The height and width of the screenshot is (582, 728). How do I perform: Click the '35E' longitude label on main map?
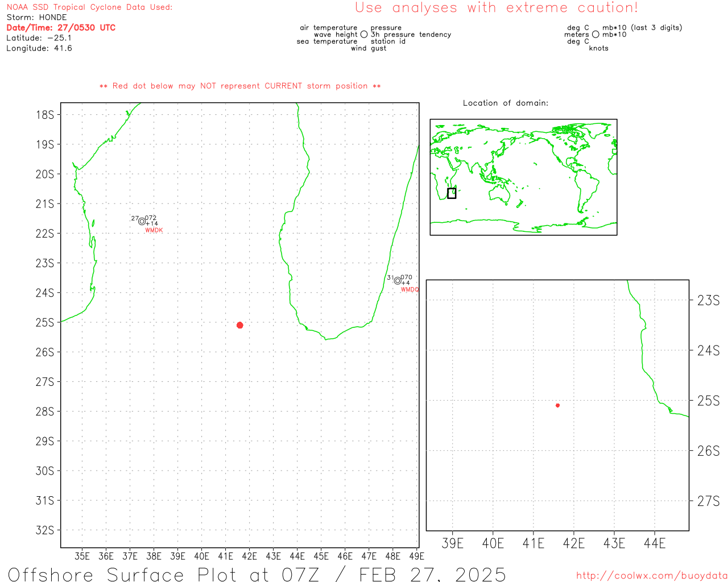pos(82,556)
